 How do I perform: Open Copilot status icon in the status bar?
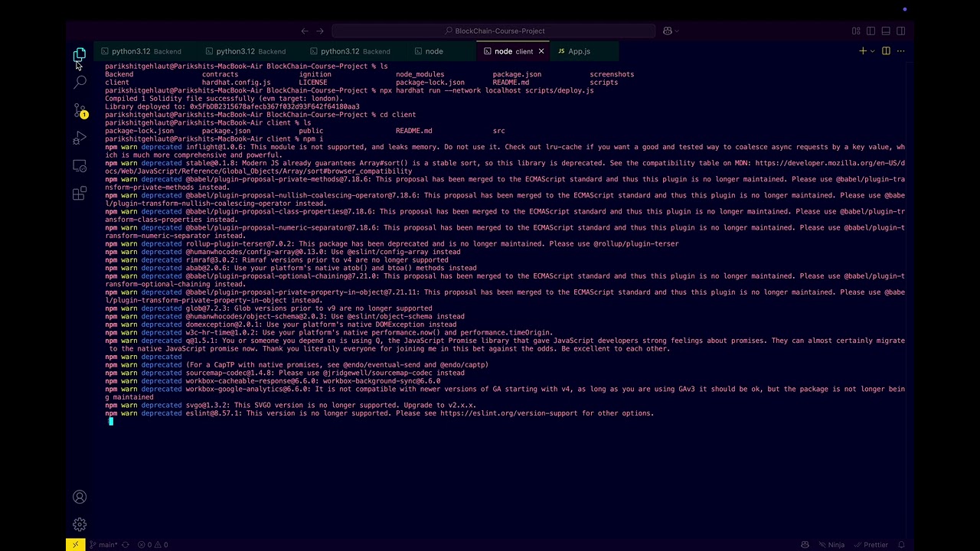tap(805, 545)
